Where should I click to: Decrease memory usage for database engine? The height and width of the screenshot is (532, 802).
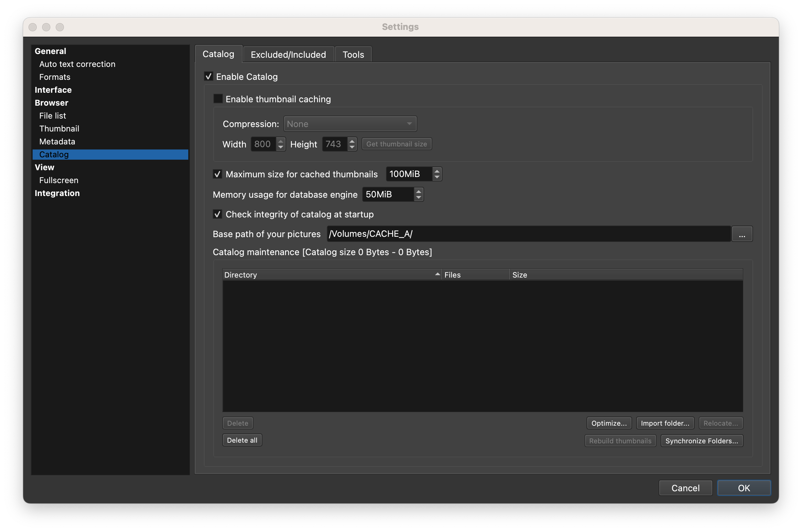tap(419, 197)
